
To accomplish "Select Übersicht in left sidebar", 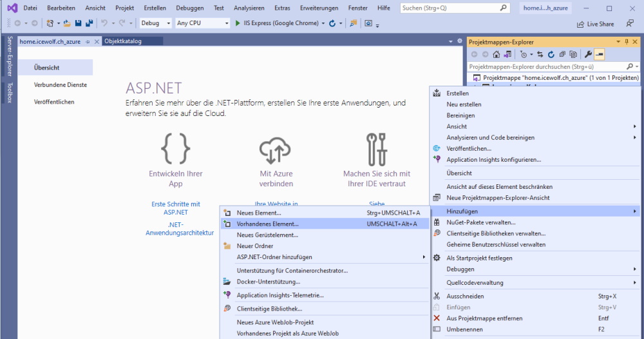I will point(55,68).
